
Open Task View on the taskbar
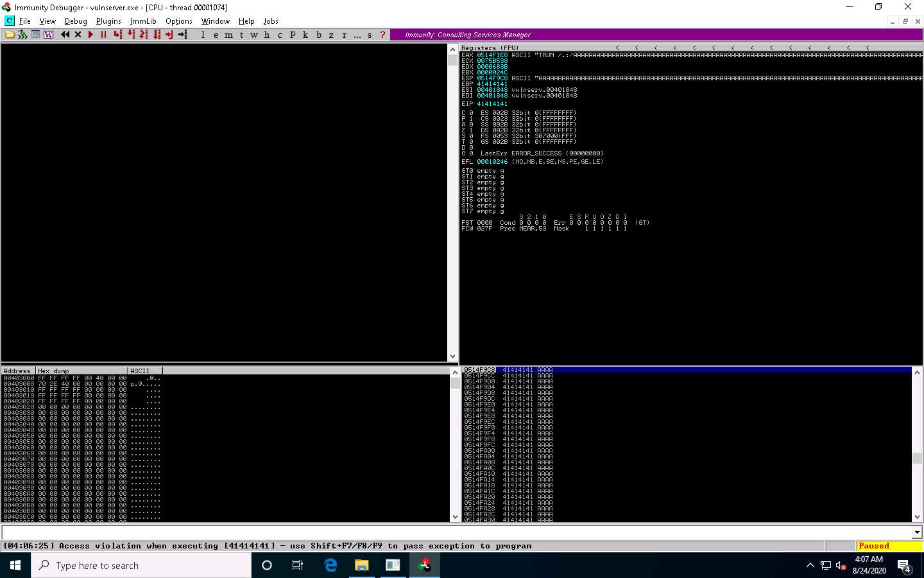coord(298,565)
